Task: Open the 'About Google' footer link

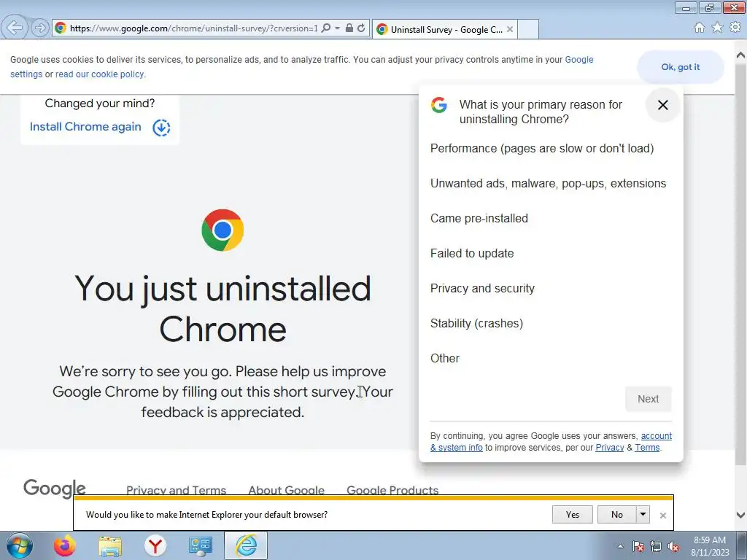Action: click(286, 490)
